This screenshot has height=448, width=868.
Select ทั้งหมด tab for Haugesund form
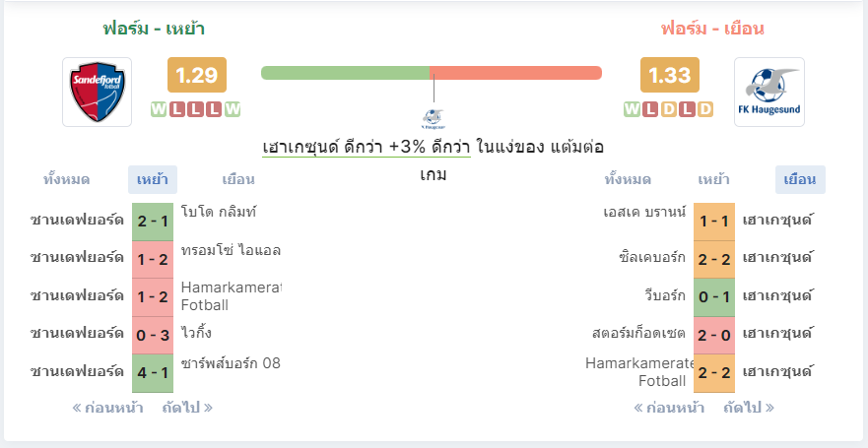(x=628, y=180)
